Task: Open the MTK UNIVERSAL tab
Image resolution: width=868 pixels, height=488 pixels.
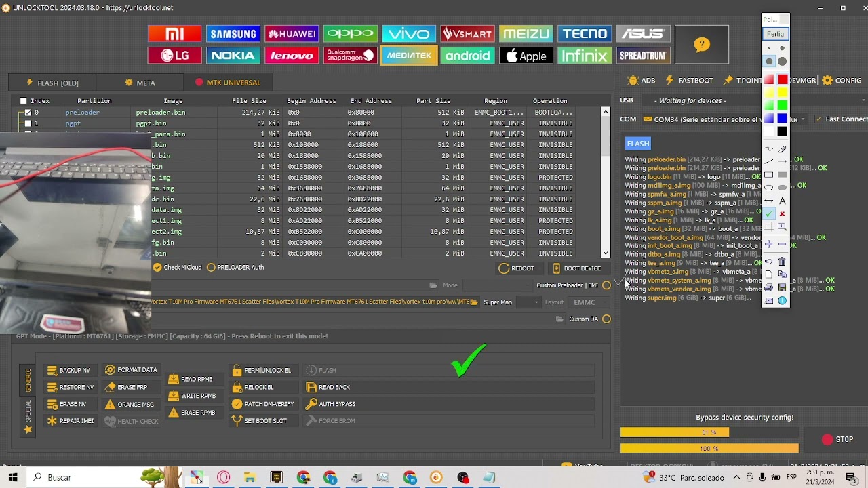Action: tap(228, 83)
